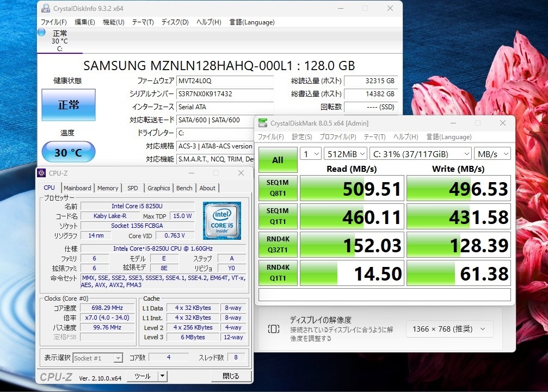Open ディスク(D) menu in CrystalDiskInfo
This screenshot has height=392, width=548.
pyautogui.click(x=175, y=22)
